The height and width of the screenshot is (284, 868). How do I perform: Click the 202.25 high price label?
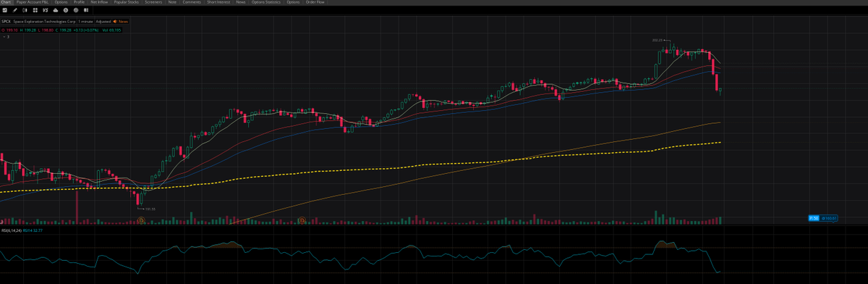click(658, 41)
